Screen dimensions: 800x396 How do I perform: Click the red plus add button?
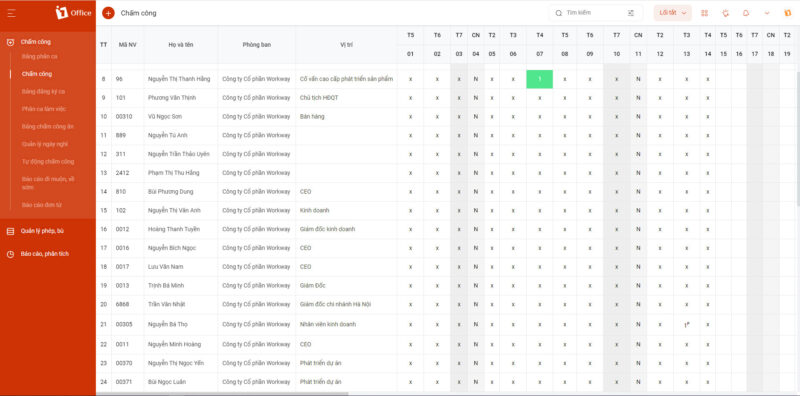(x=108, y=13)
